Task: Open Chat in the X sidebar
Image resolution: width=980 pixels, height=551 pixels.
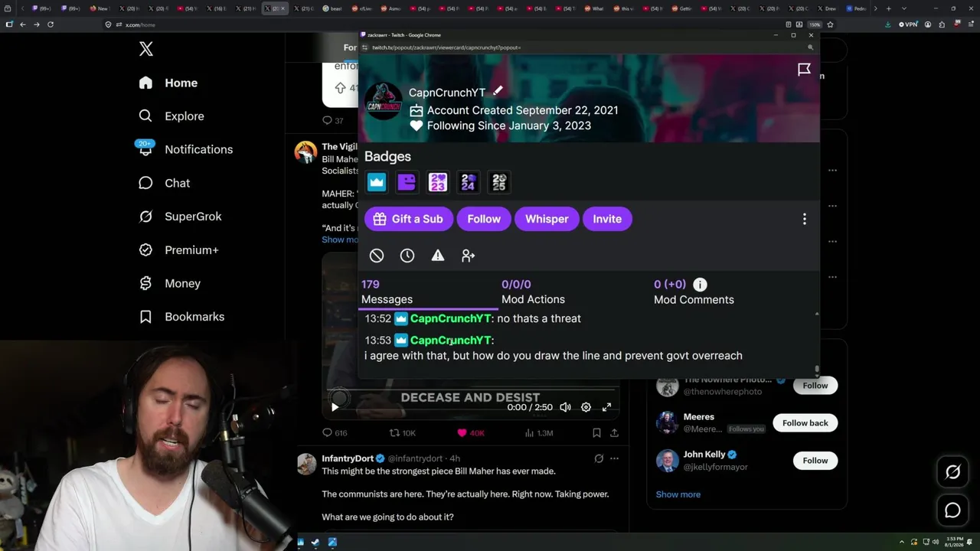Action: pyautogui.click(x=164, y=183)
